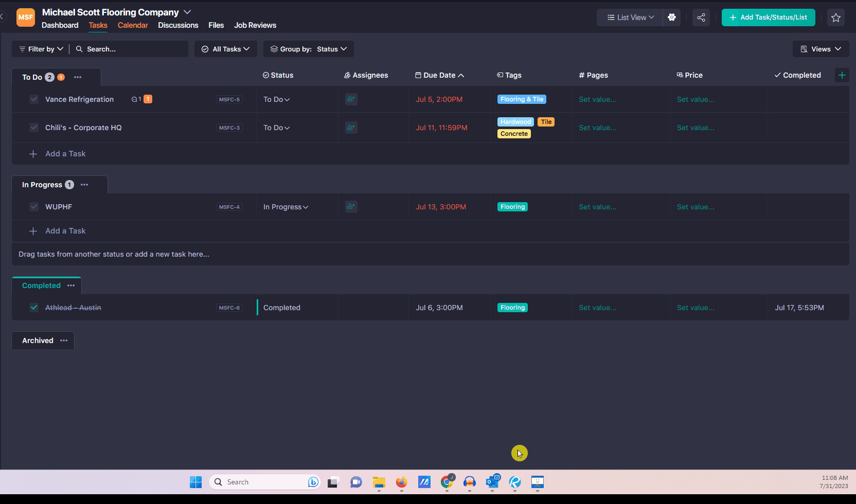Image resolution: width=856 pixels, height=504 pixels.
Task: Assign a user to WUPHF task
Action: (x=351, y=207)
